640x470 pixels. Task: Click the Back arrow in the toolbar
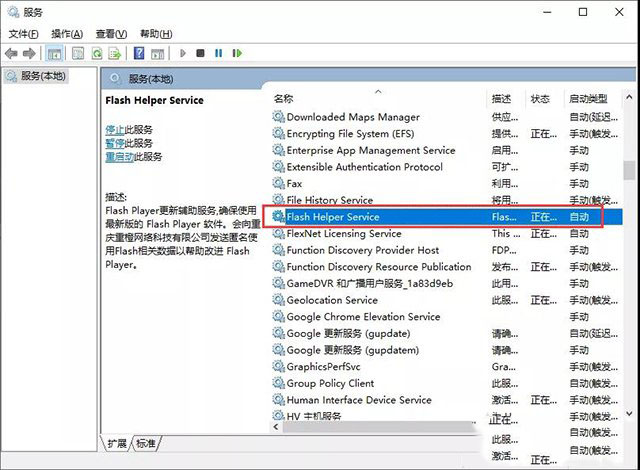click(11, 53)
